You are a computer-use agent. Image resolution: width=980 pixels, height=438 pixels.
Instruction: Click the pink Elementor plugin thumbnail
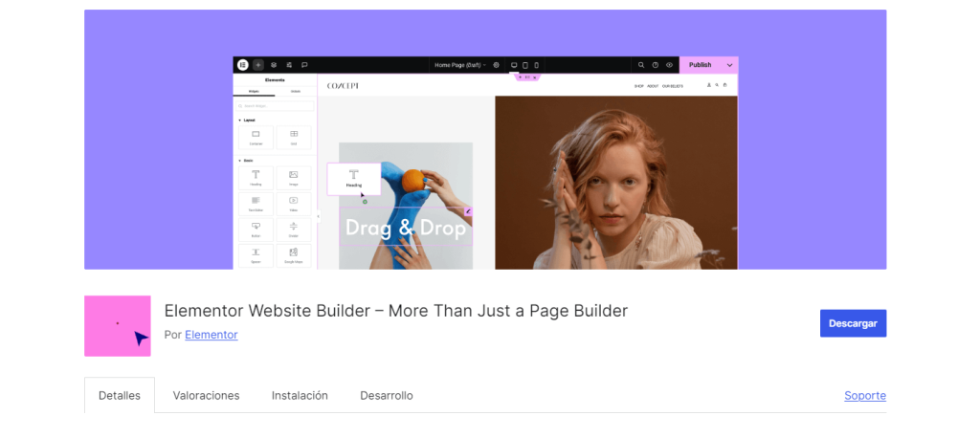coord(118,326)
